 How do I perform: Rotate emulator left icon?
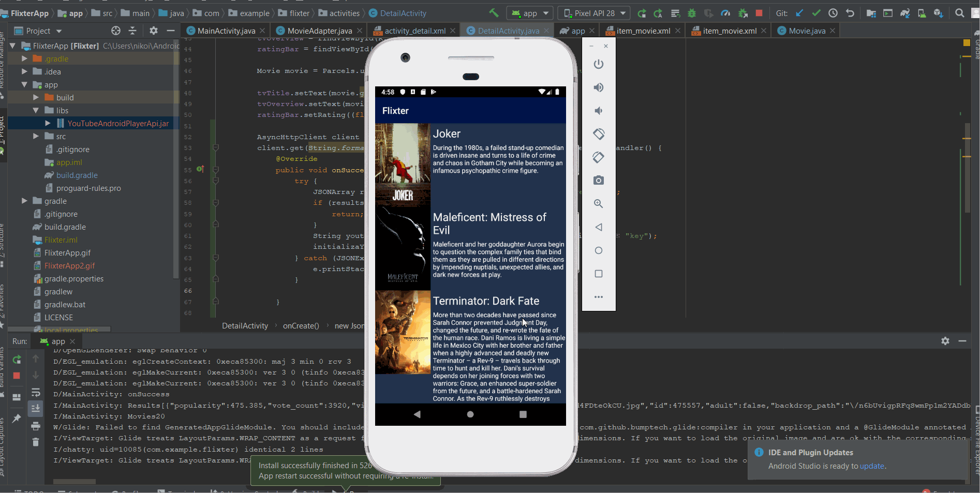(599, 134)
